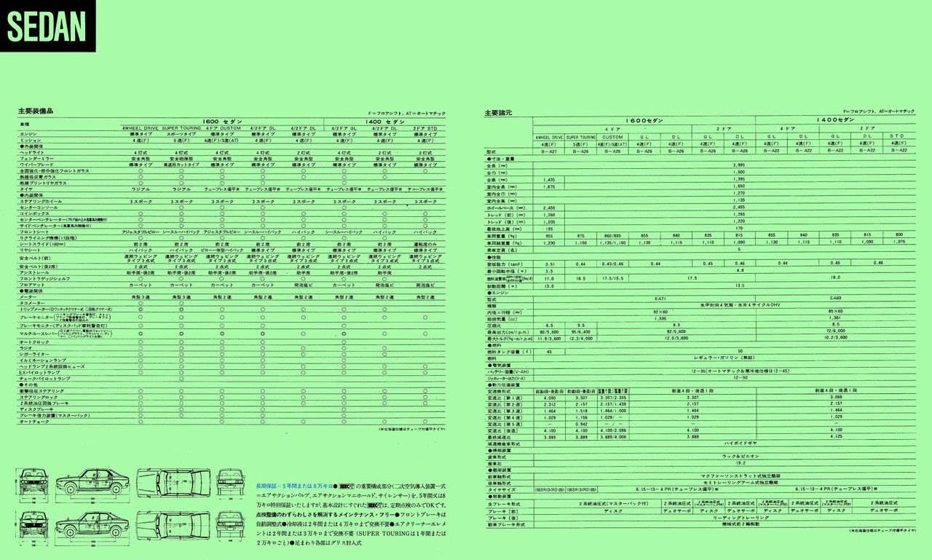
Task: Click the 3,995 overall length value
Action: (740, 165)
